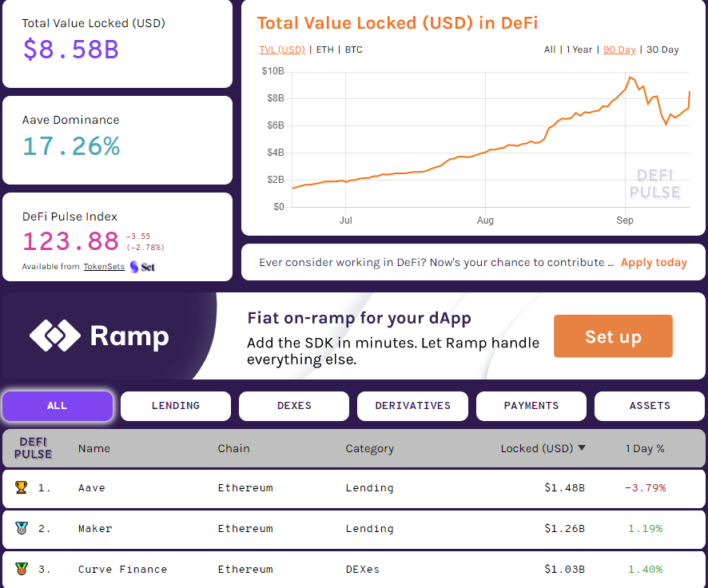Click the Set Protocol icon beside TokenSets
This screenshot has width=708, height=588.
[133, 266]
